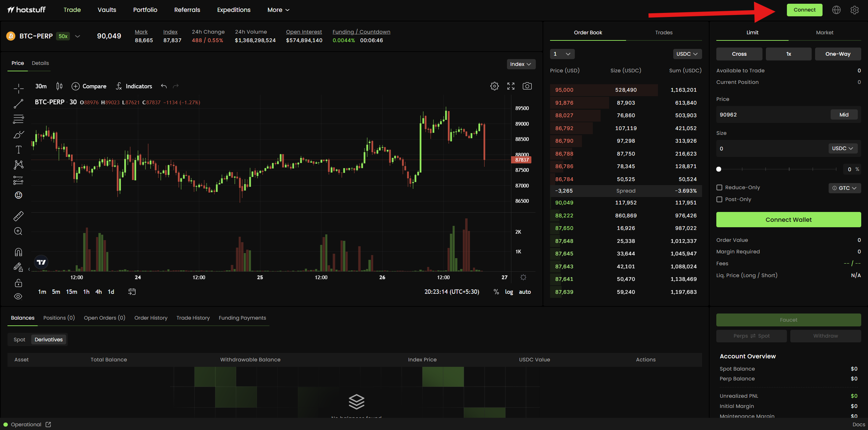This screenshot has height=430, width=868.
Task: Open the GTC time-in-force dropdown
Action: tap(844, 188)
